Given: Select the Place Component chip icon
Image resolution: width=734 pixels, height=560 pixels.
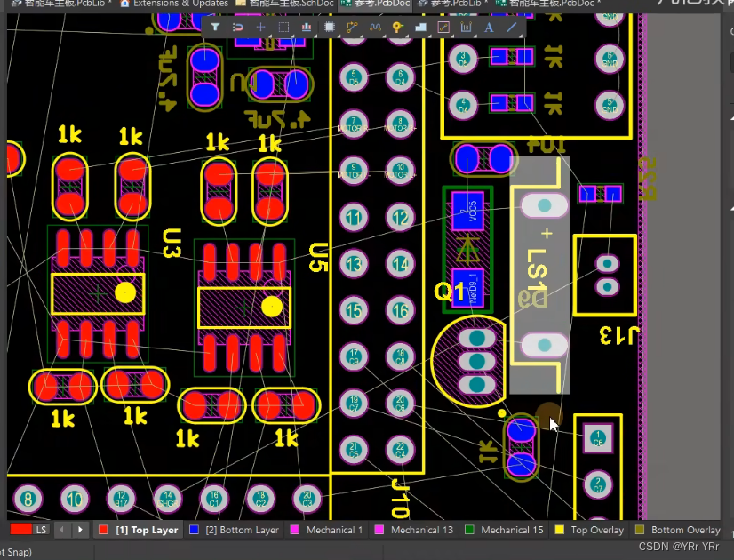Looking at the screenshot, I should click(330, 28).
